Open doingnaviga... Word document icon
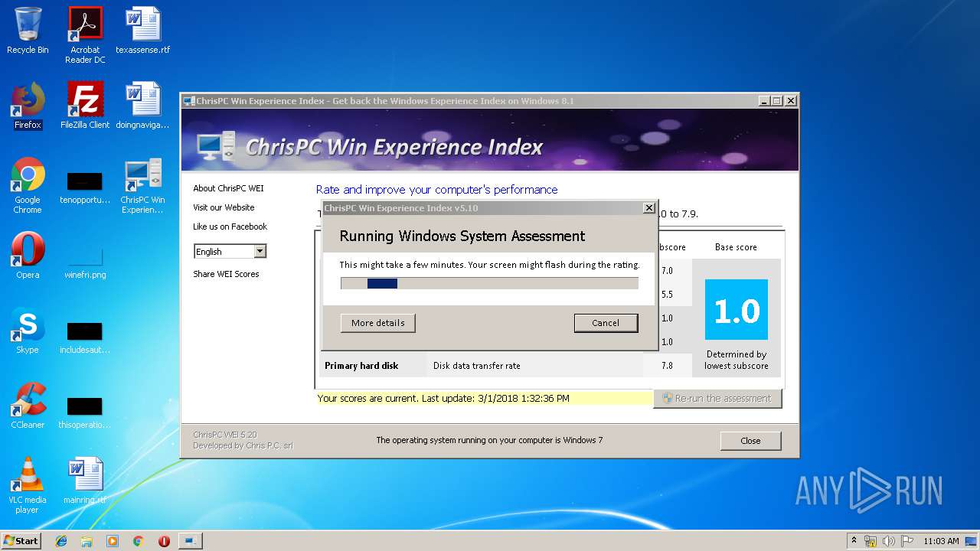 (142, 106)
